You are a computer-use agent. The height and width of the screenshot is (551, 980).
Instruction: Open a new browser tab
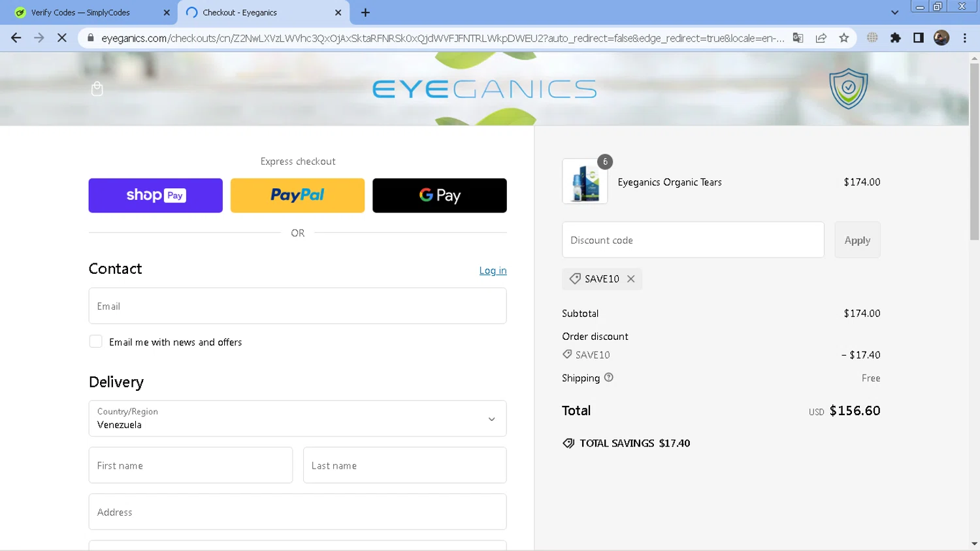coord(365,12)
